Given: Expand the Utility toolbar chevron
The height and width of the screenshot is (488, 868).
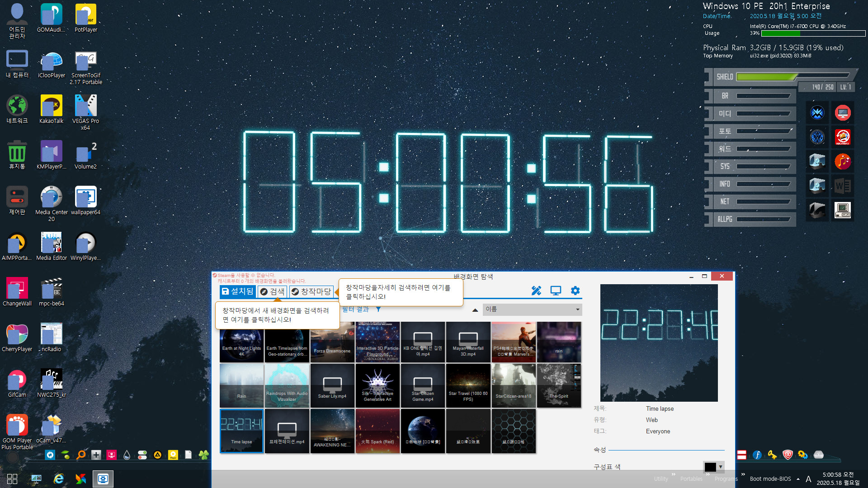Looking at the screenshot, I should click(x=673, y=474).
